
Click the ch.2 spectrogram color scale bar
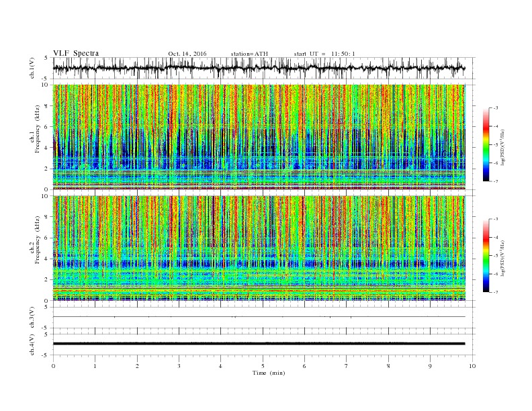[486, 255]
